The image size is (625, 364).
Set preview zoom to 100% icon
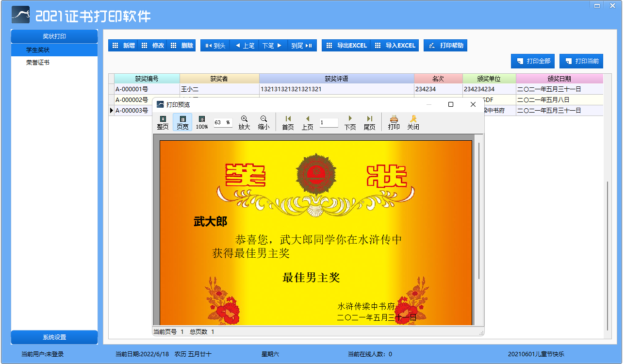coord(202,122)
